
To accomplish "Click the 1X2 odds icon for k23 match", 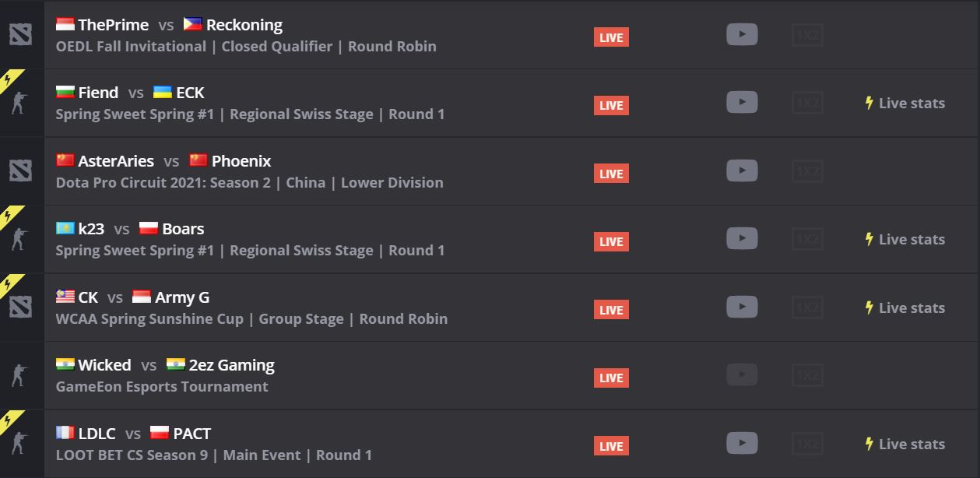I will point(807,239).
